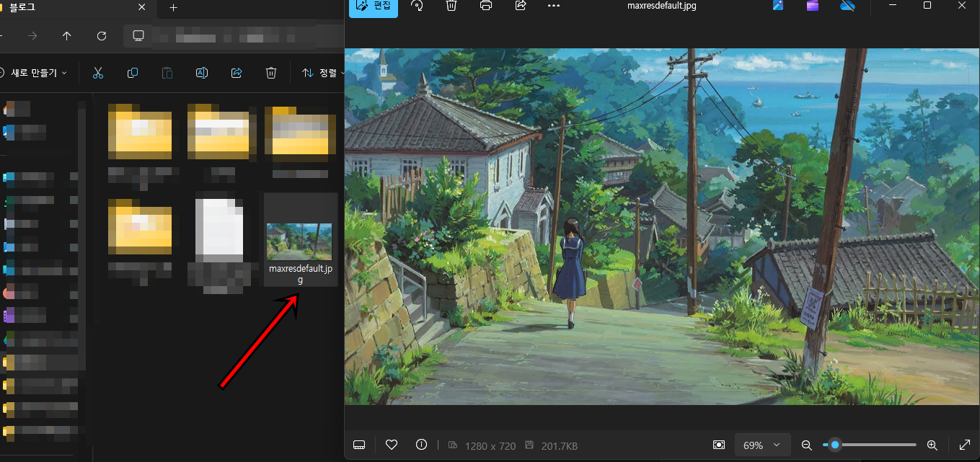Viewport: 980px width, 462px height.
Task: Cut the selected file with scissors icon
Action: click(x=99, y=73)
